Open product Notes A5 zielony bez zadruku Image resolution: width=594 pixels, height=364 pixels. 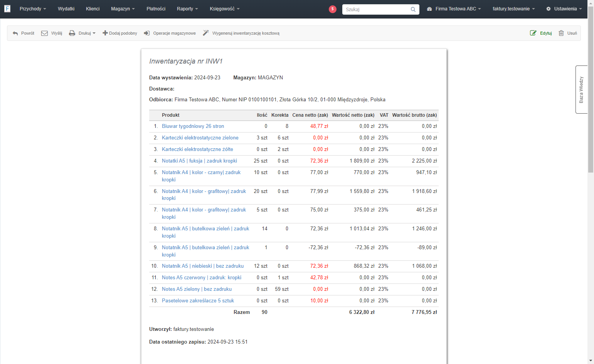(x=197, y=289)
